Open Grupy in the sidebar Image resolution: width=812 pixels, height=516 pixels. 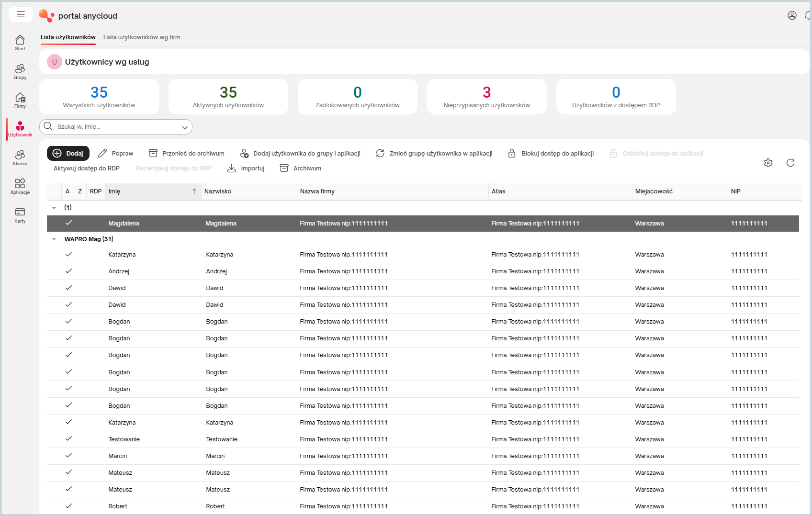(x=20, y=71)
